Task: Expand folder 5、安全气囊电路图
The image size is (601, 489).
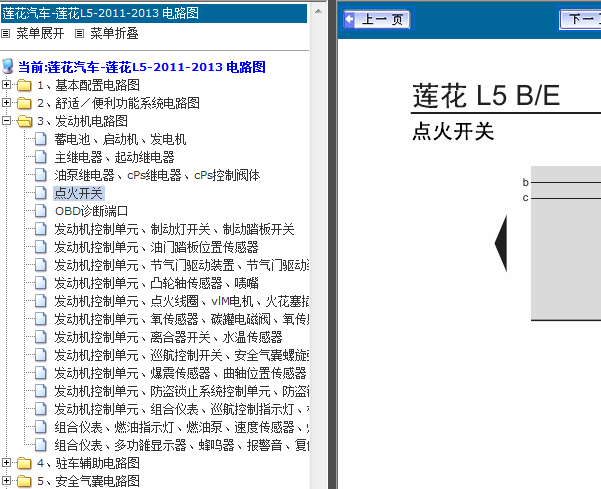Action: point(6,481)
